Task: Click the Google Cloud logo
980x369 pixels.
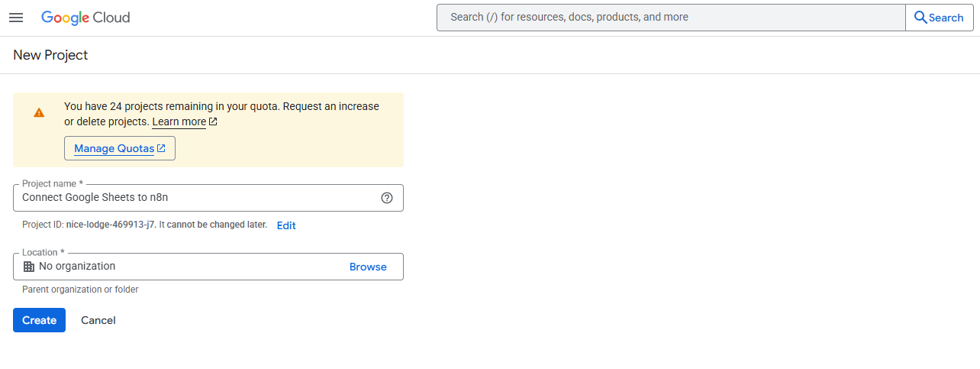Action: [85, 18]
